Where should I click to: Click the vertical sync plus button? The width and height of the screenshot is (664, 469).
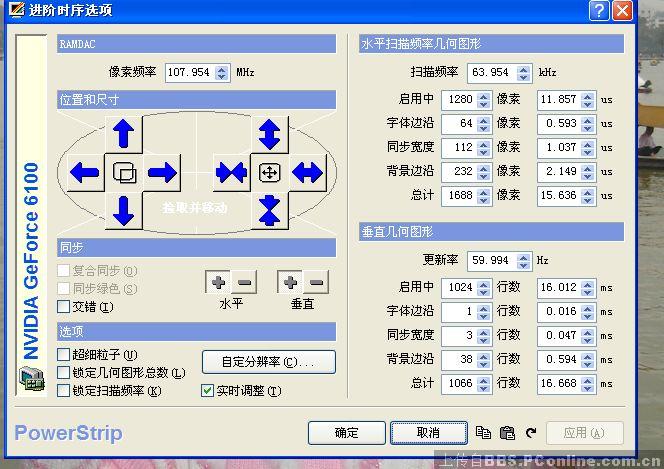coord(290,282)
